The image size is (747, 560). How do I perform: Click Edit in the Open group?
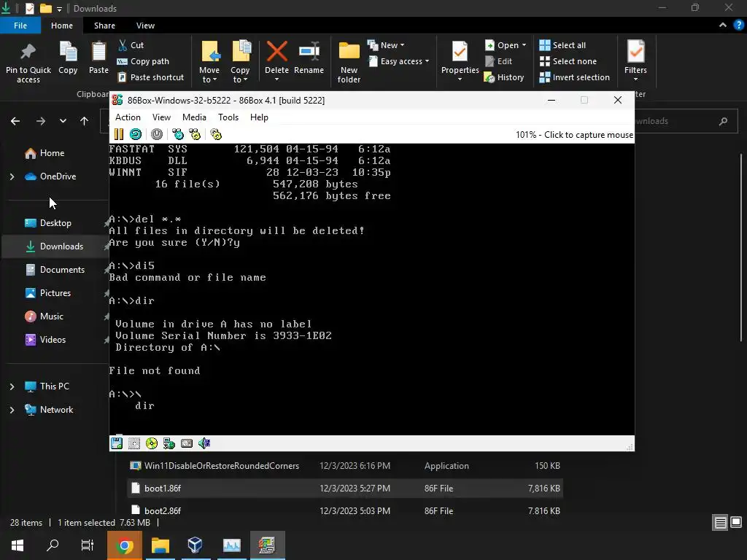tap(498, 61)
